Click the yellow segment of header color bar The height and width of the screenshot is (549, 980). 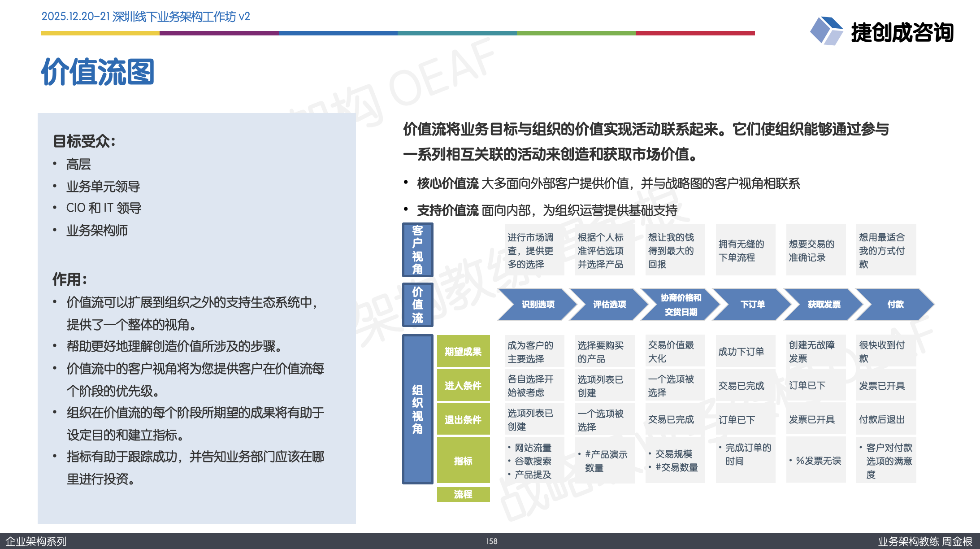tap(100, 33)
